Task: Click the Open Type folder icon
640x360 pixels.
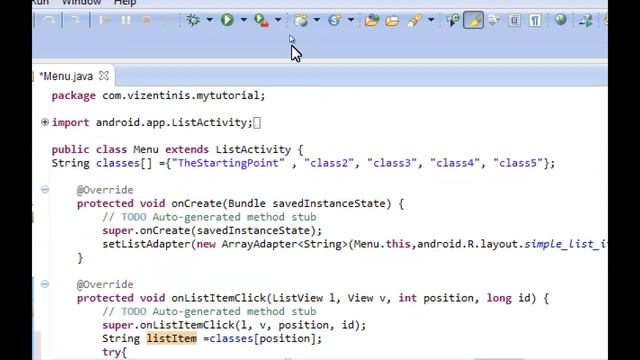Action: (x=371, y=20)
